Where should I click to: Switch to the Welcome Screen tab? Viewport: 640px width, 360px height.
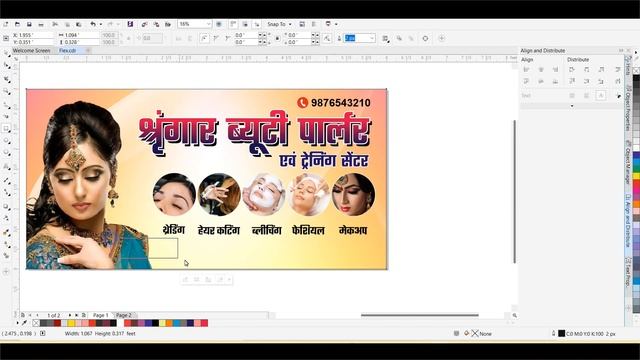(x=31, y=51)
